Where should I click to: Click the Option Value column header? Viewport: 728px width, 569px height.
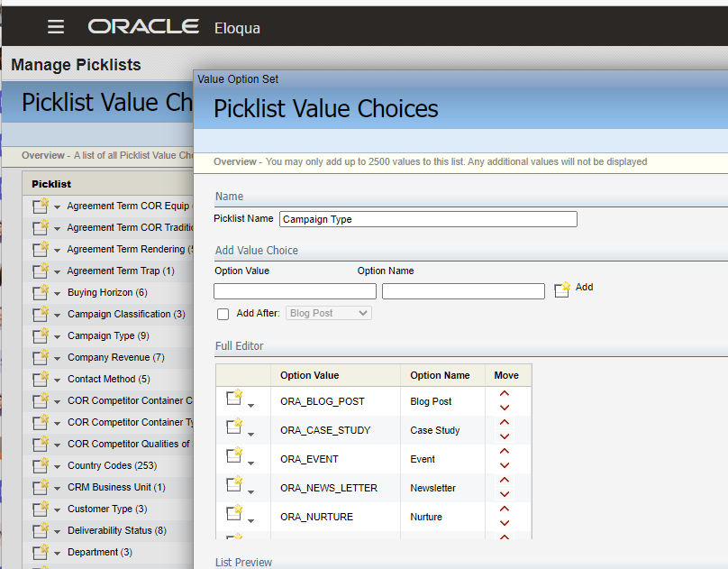(310, 375)
